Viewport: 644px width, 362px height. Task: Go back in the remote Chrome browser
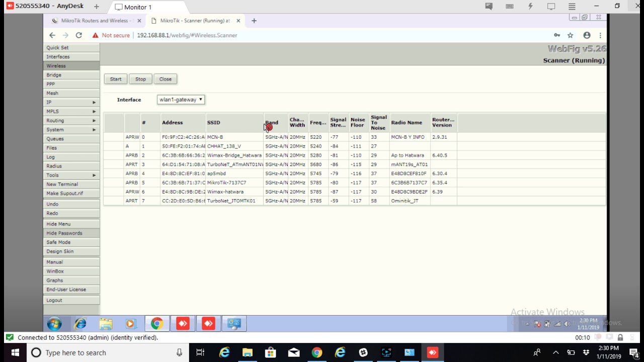click(x=52, y=35)
